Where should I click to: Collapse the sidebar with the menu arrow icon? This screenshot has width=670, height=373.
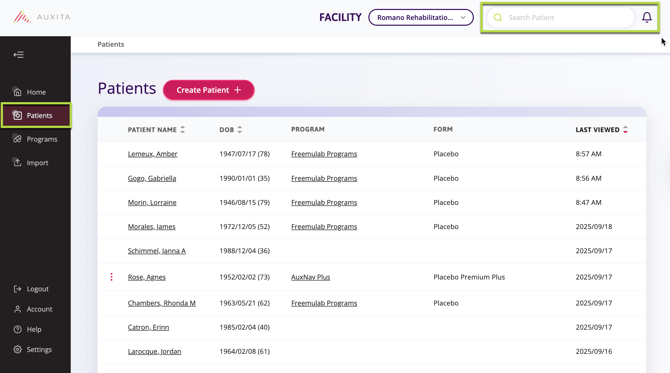(18, 55)
